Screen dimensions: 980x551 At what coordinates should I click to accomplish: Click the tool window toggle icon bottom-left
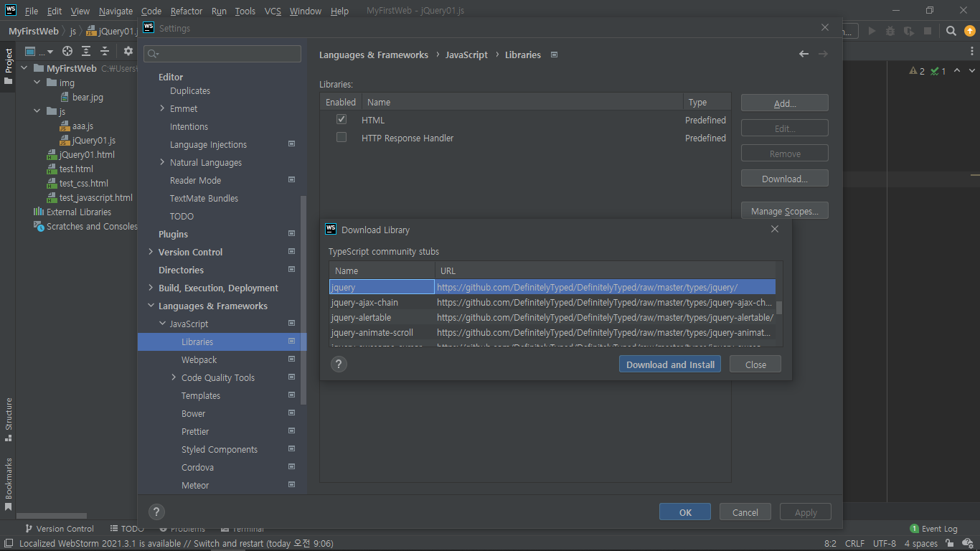click(8, 544)
